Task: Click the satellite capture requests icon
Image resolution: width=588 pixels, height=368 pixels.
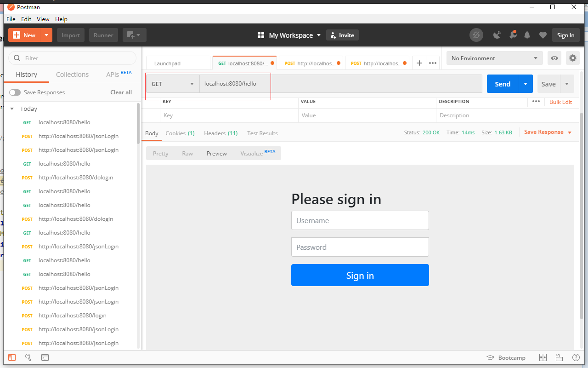Action: 497,35
